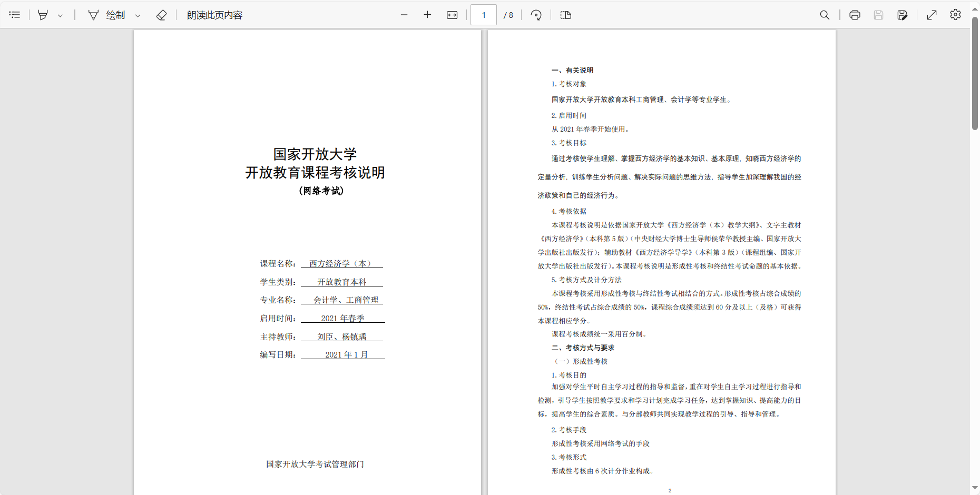This screenshot has height=495, width=980.
Task: Expand the draw pen options dropdown
Action: (x=138, y=15)
